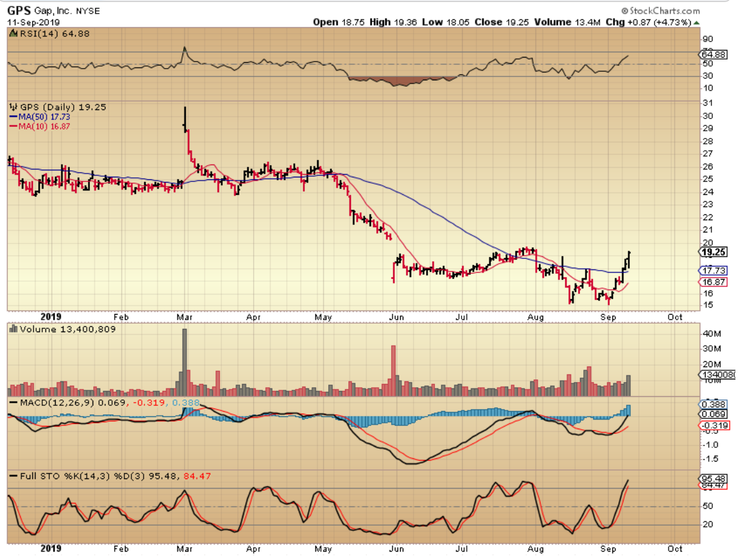738x560 pixels.
Task: Click the GPS ticker symbol title
Action: (19, 10)
